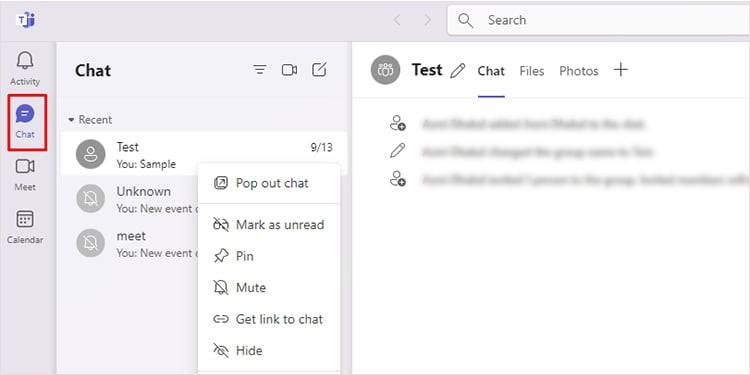Switch to the Files tab
Screen dimensions: 750x375
tap(532, 71)
